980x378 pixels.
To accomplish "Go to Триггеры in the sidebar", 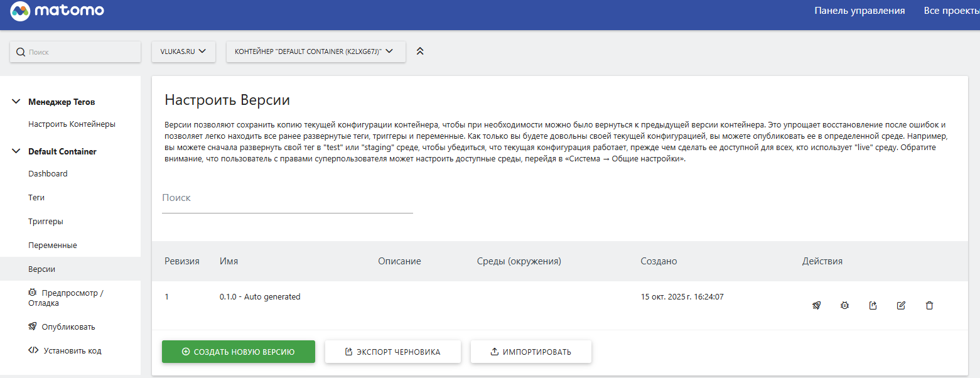I will [46, 221].
